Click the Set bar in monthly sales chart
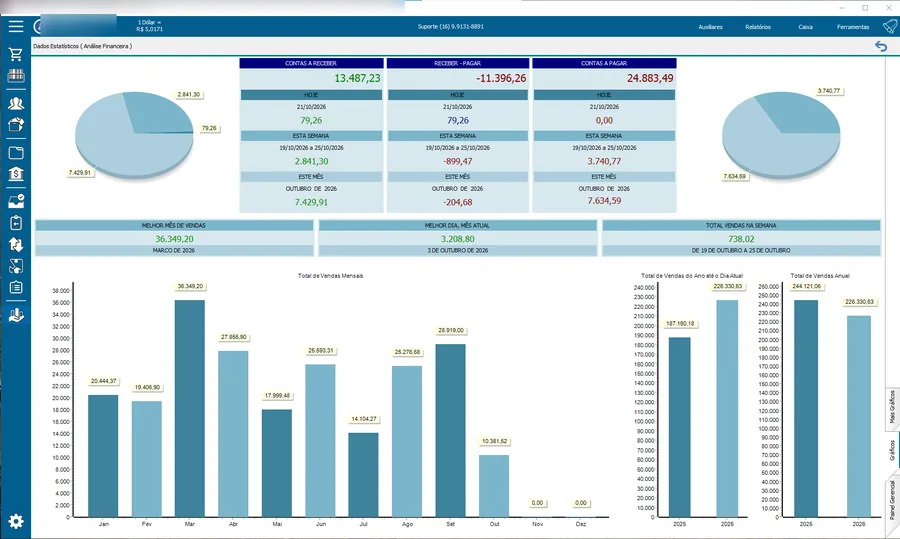The width and height of the screenshot is (900, 539). 450,431
